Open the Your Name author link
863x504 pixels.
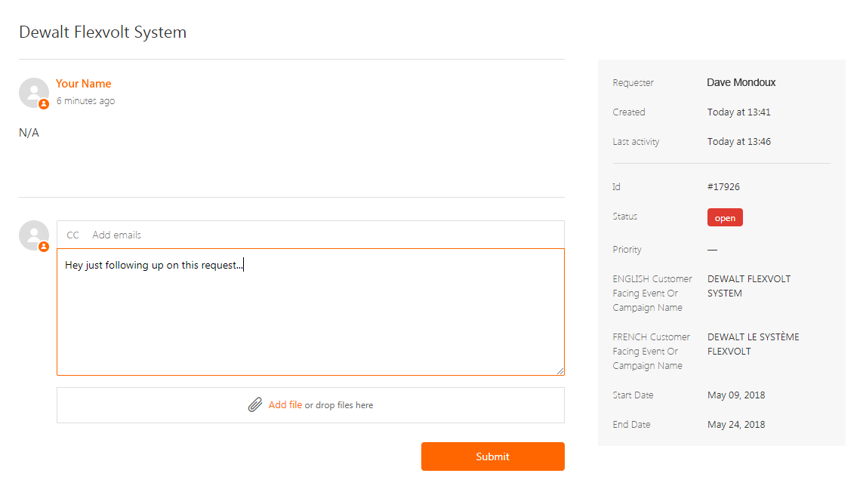83,84
